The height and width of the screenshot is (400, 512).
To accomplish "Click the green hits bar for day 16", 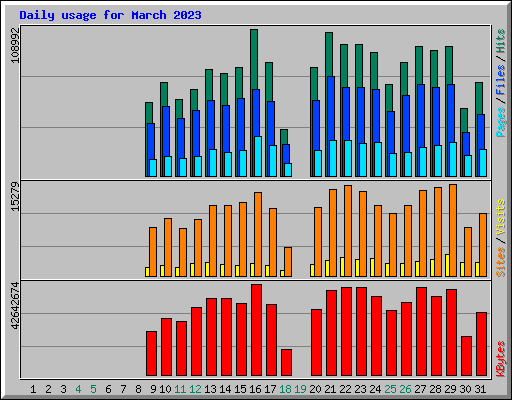I will [x=254, y=59].
